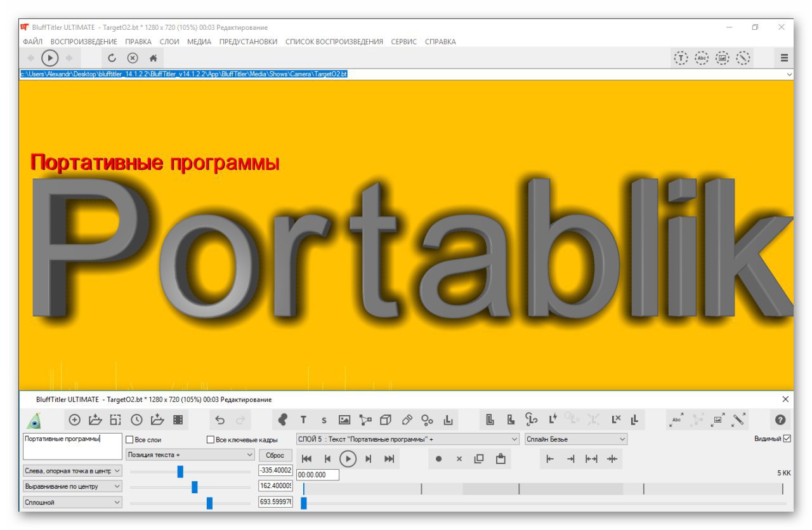Click the dashed selection rectangle icon
Screen dimensions: 812x530
click(115, 420)
